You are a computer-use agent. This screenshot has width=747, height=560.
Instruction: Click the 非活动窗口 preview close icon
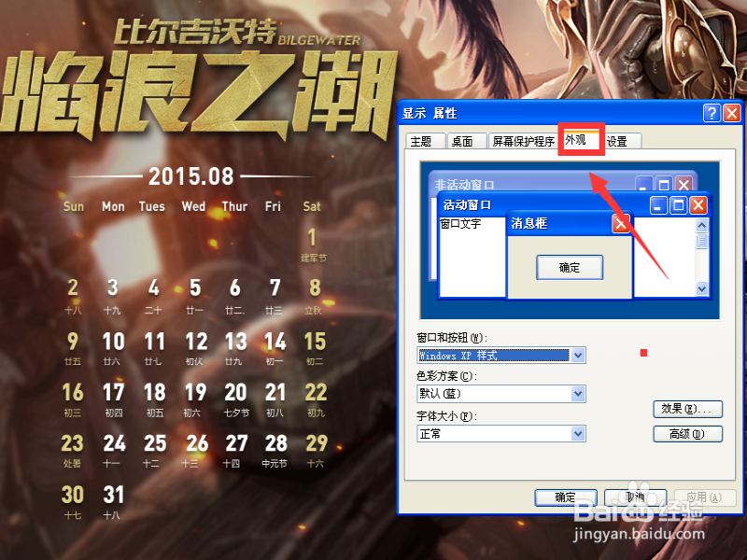click(x=684, y=185)
